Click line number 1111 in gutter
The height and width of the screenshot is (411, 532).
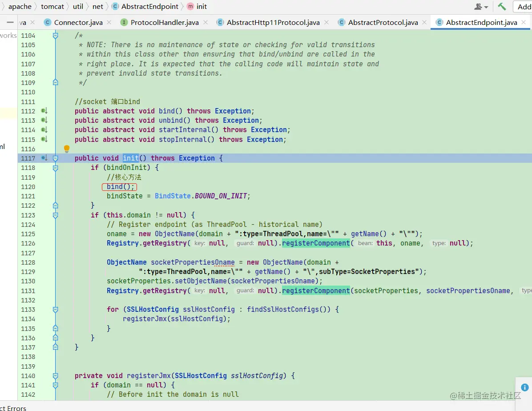pos(28,101)
